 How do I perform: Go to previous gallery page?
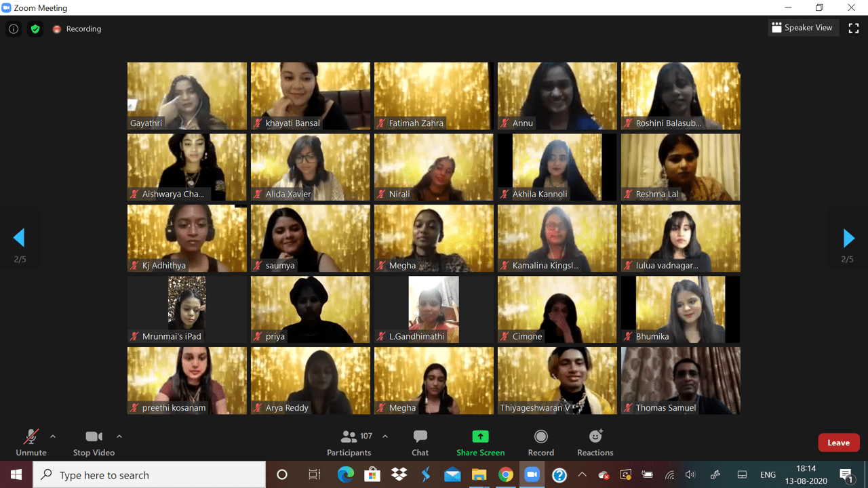click(19, 238)
